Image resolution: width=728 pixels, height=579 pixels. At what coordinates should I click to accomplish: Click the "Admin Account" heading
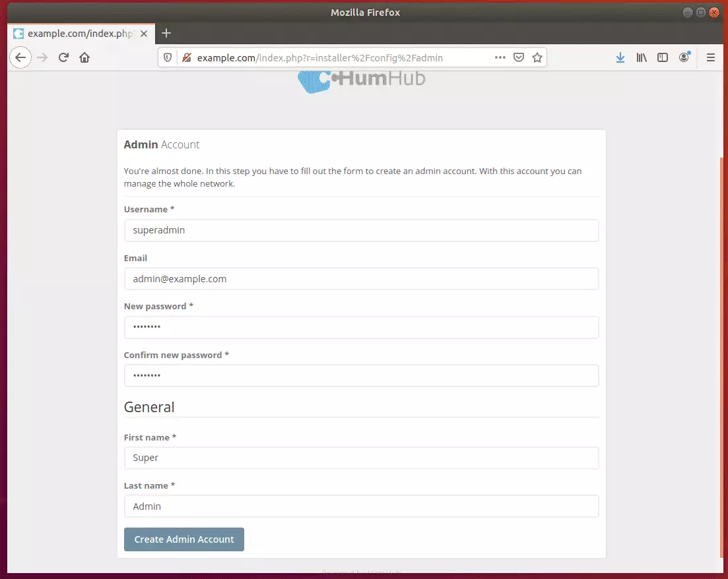[x=162, y=145]
